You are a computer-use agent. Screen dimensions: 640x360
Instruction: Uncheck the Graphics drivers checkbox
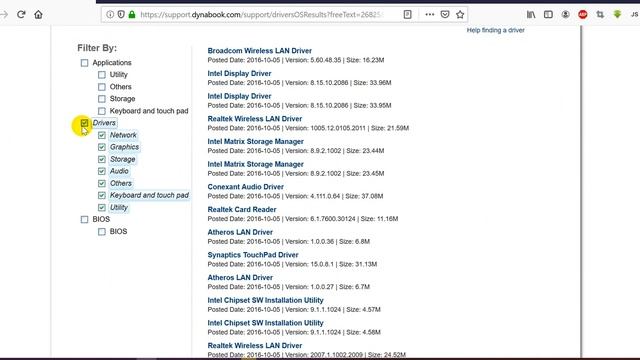pyautogui.click(x=102, y=147)
